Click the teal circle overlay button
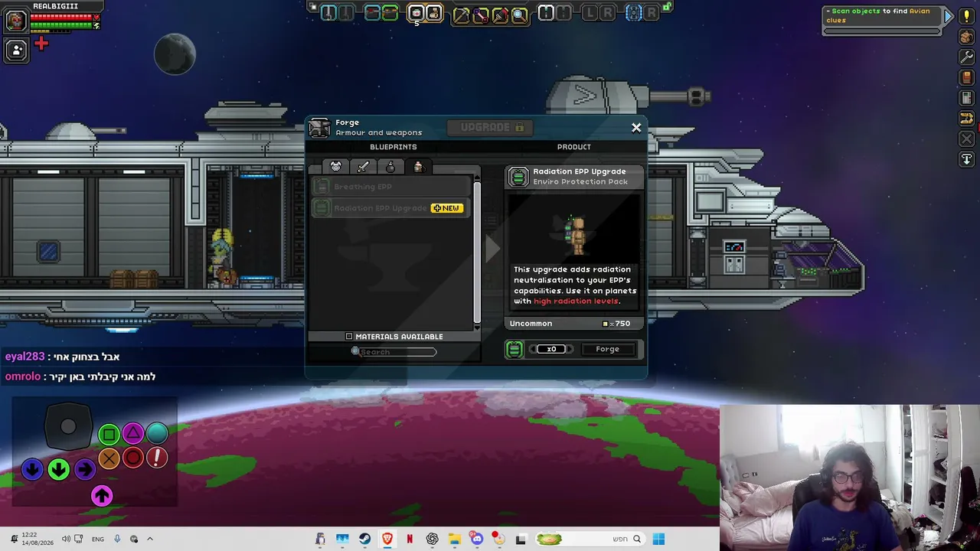 (x=157, y=433)
